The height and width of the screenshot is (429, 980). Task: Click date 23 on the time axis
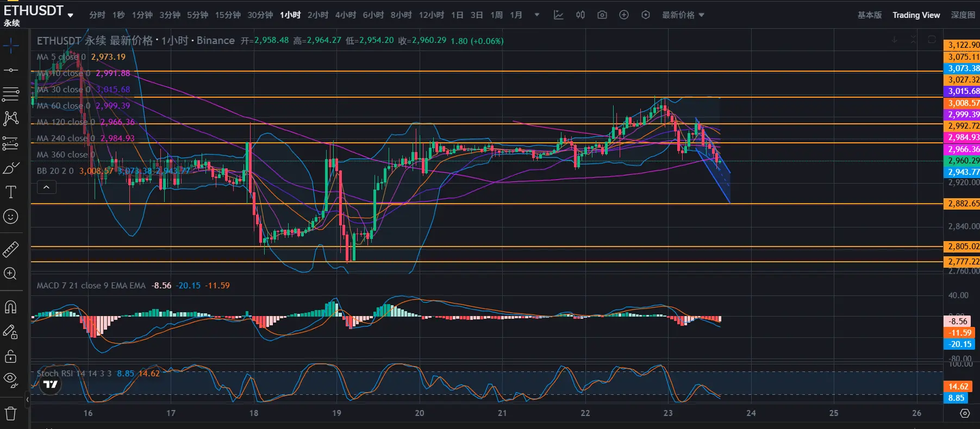click(668, 413)
